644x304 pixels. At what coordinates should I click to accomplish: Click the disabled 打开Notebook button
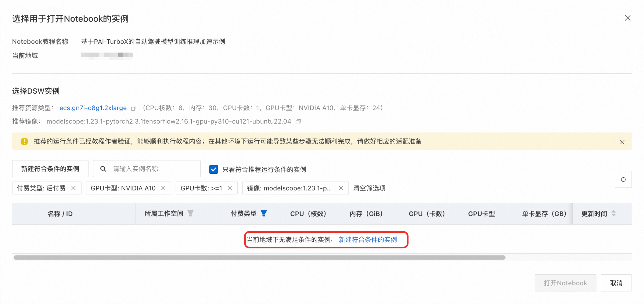(x=565, y=283)
